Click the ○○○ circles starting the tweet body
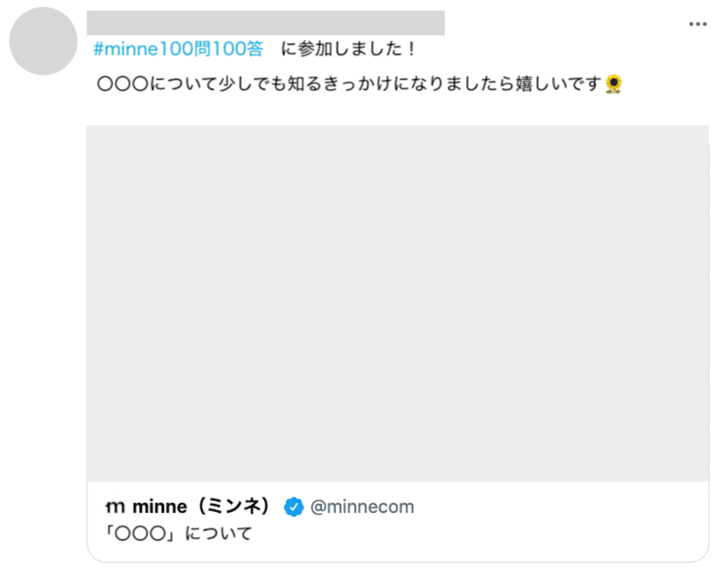Image resolution: width=728 pixels, height=583 pixels. click(x=123, y=84)
